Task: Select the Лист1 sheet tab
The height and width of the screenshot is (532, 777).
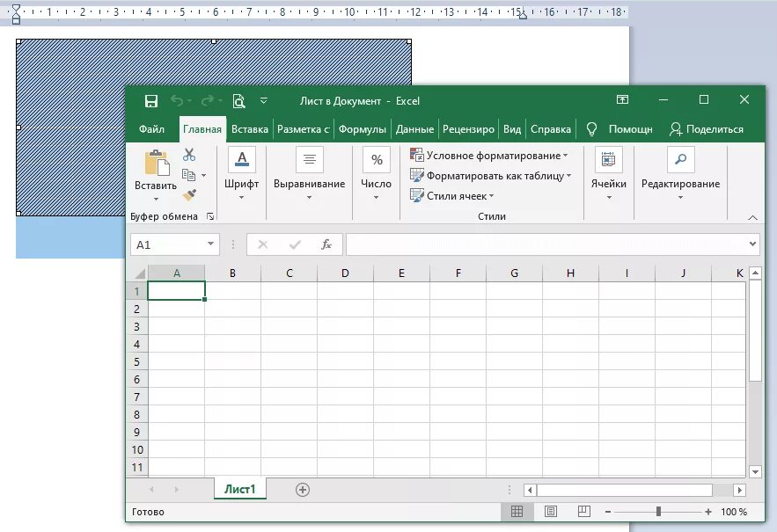Action: click(240, 489)
